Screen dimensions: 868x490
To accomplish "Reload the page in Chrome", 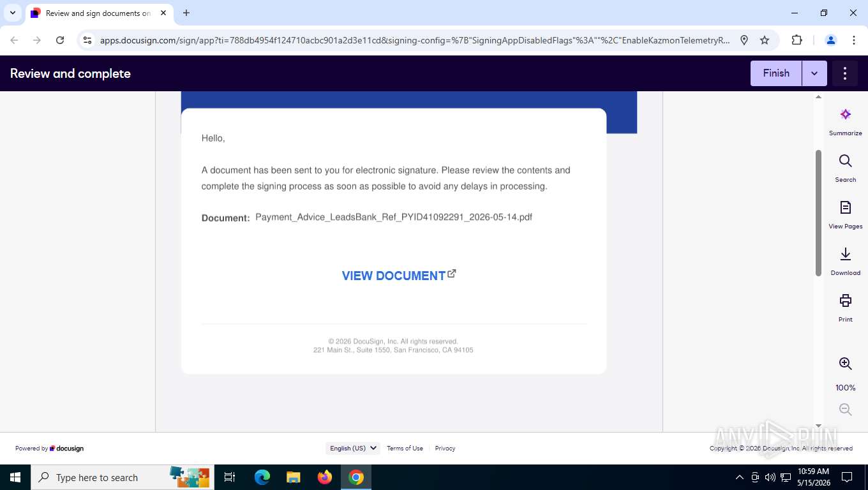I will (60, 40).
